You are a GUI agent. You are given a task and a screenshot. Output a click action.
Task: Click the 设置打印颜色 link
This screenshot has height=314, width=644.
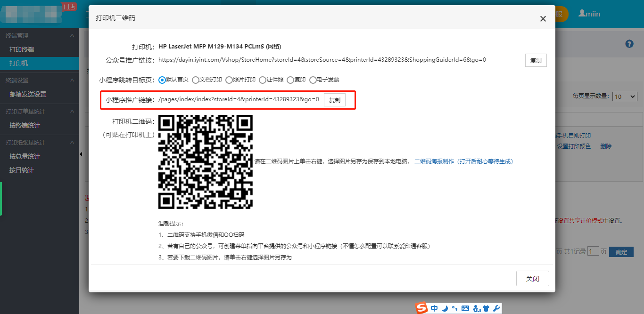[x=574, y=146]
